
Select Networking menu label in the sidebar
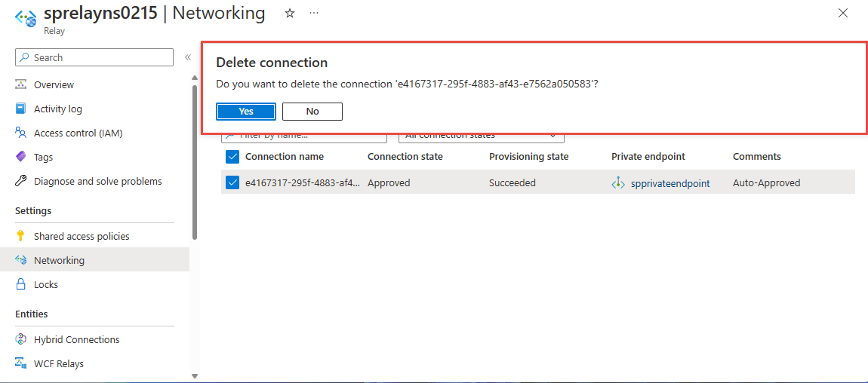[59, 260]
